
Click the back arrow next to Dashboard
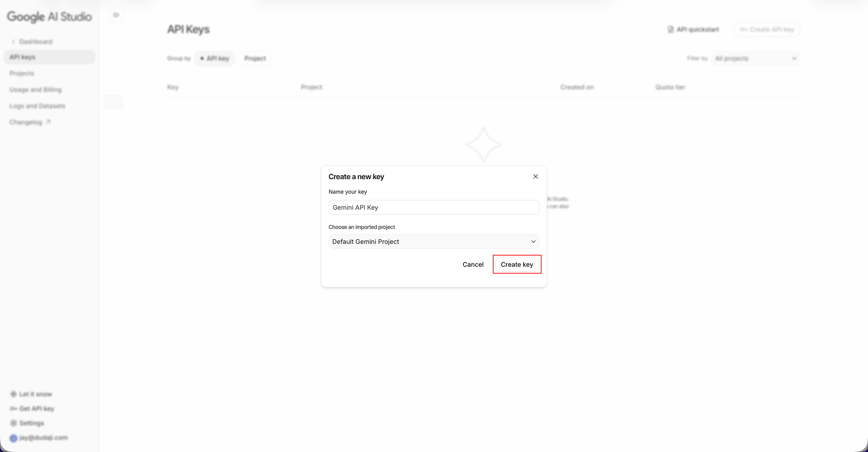tap(13, 41)
